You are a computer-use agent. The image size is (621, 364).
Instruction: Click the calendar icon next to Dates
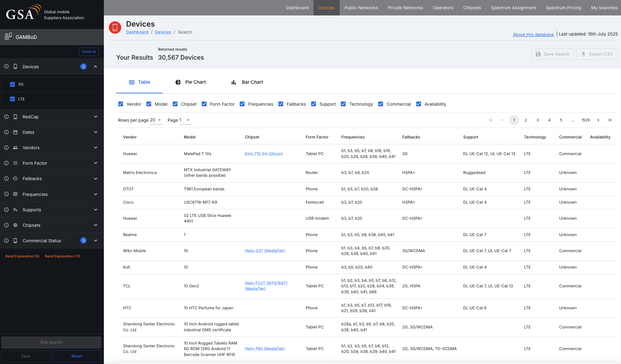click(15, 132)
